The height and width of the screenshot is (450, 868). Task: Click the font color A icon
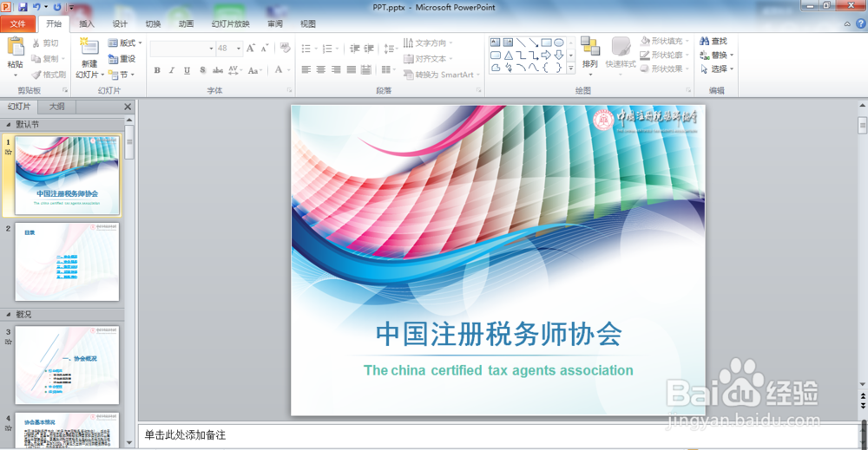(x=279, y=69)
